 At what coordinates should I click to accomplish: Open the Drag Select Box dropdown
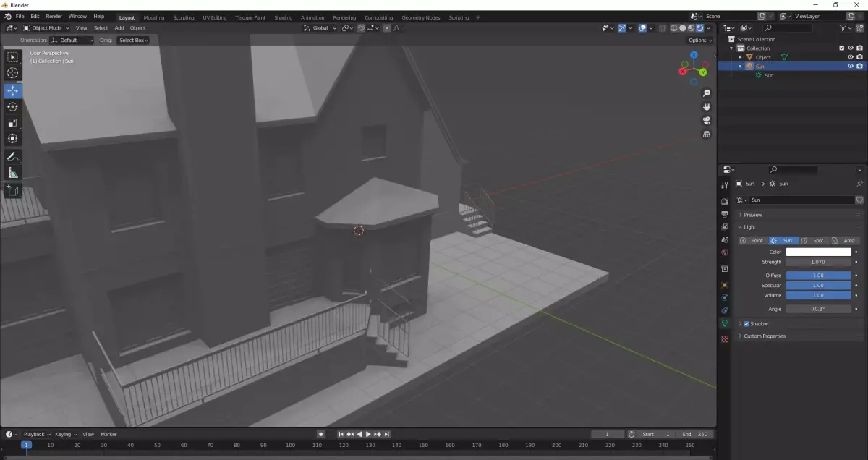point(133,41)
